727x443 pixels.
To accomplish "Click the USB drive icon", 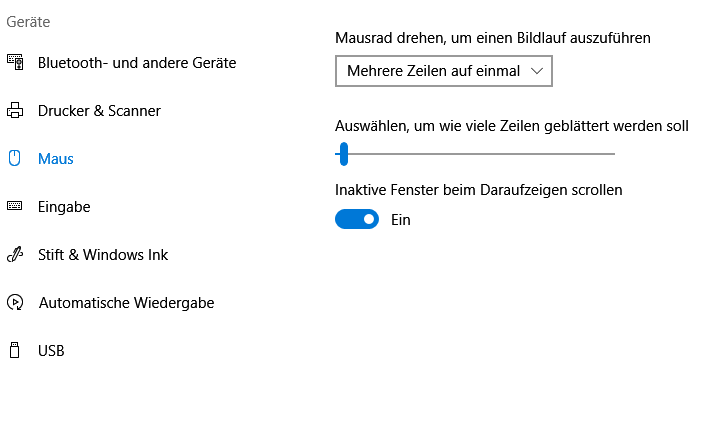I will click(15, 350).
